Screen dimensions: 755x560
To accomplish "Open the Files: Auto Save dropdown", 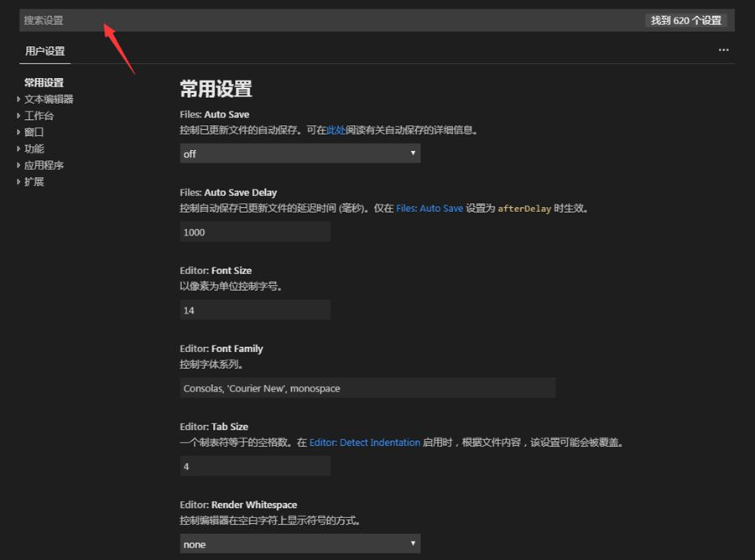I will tap(299, 153).
